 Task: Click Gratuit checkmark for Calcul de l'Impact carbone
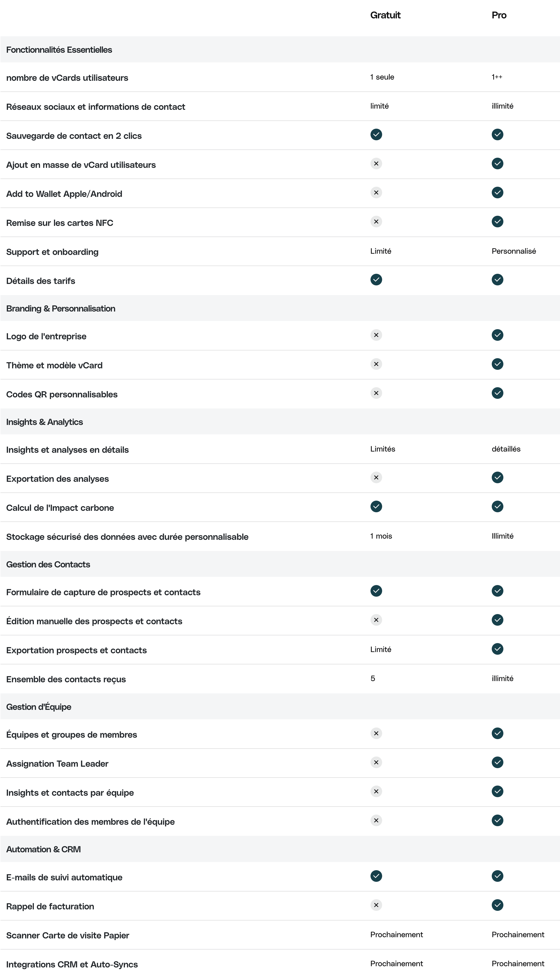coord(376,506)
